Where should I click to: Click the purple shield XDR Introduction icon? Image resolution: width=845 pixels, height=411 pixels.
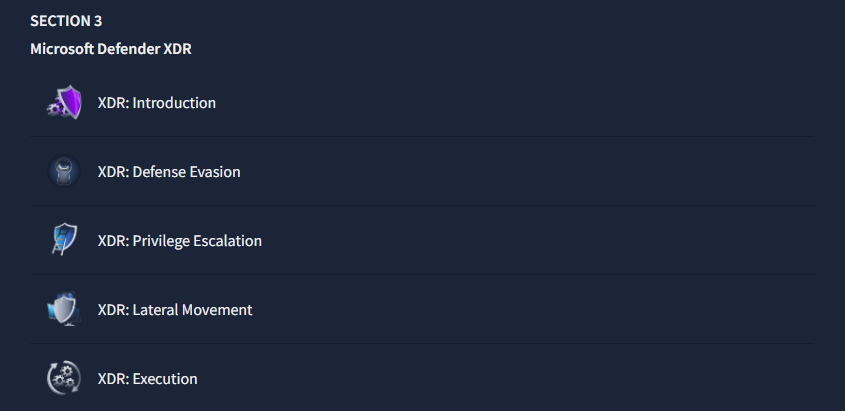64,102
